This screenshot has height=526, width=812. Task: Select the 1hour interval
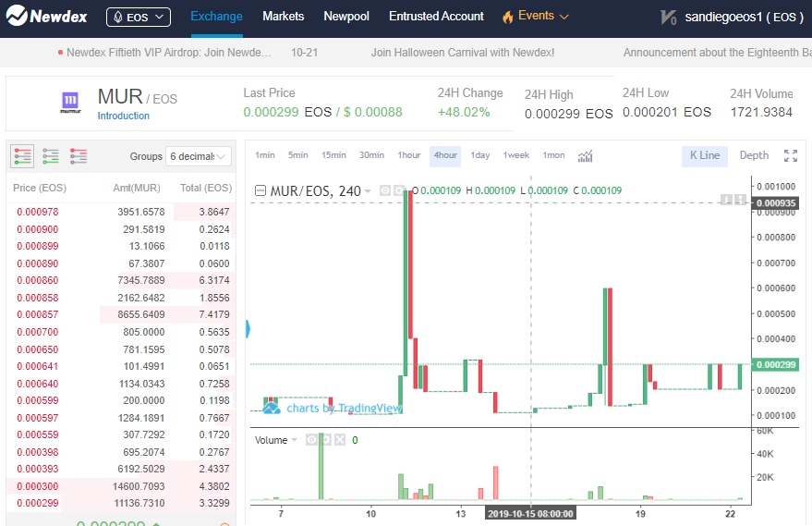pos(409,155)
